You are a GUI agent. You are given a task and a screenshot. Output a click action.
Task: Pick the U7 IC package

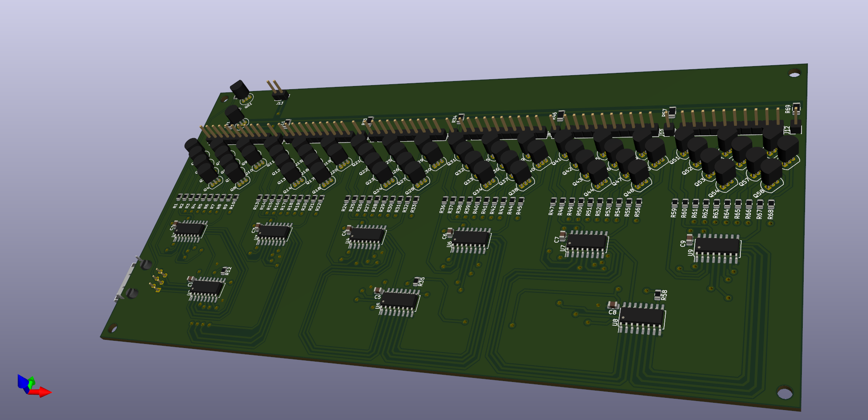tap(587, 243)
